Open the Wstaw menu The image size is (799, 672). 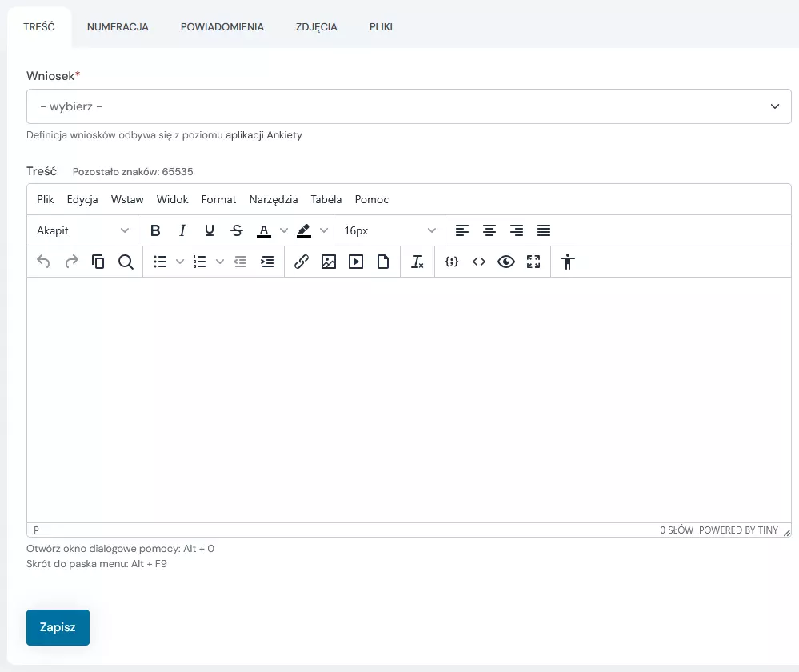[x=127, y=199]
